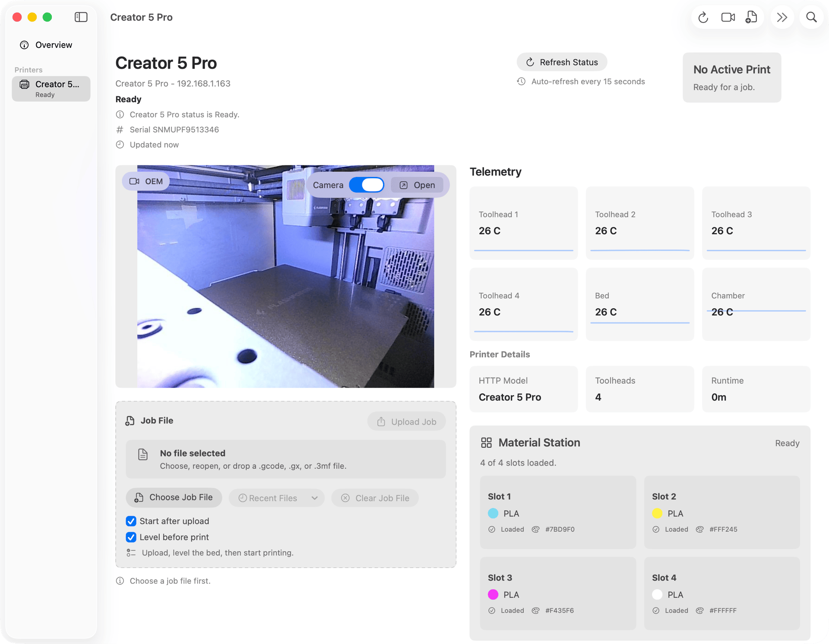Screen dimensions: 829x644
Task: Click the #F435F6 hex color text
Action: [x=559, y=611]
